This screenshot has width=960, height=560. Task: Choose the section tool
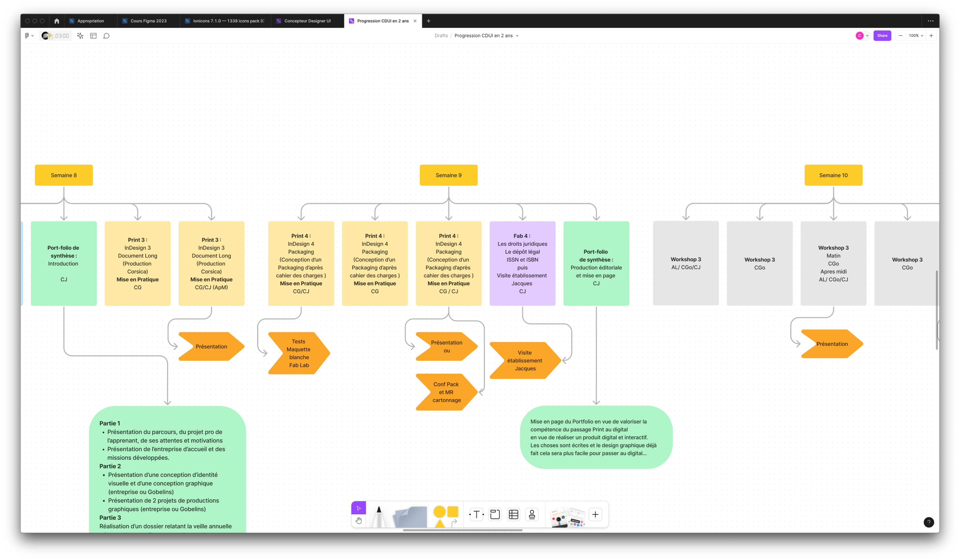click(x=495, y=515)
